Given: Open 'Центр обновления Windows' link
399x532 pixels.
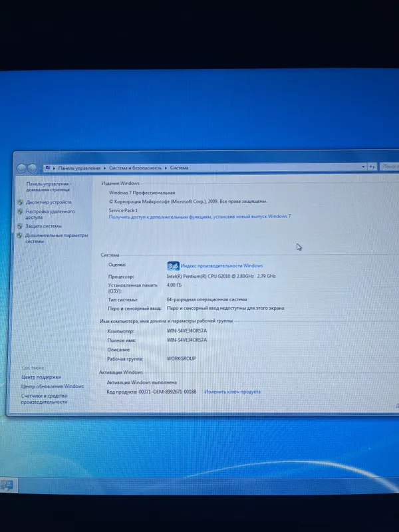Looking at the screenshot, I should [53, 386].
